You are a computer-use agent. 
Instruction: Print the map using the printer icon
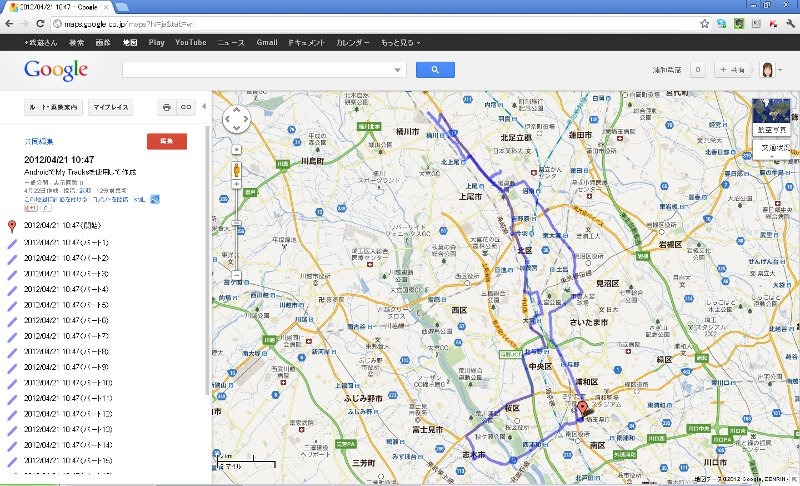(x=166, y=107)
